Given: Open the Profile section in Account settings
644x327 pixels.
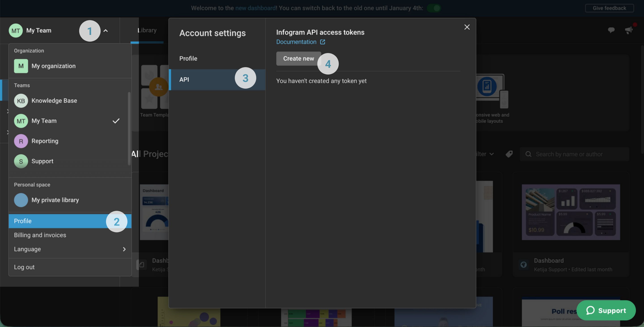Looking at the screenshot, I should 188,58.
